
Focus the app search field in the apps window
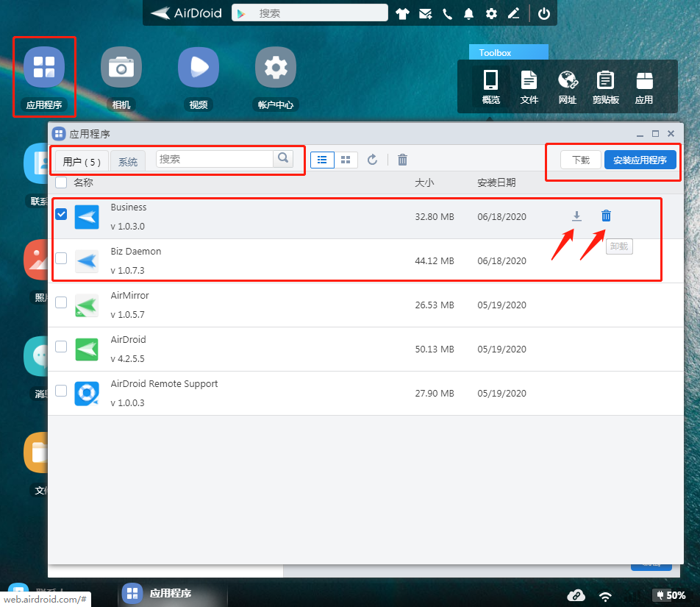214,159
